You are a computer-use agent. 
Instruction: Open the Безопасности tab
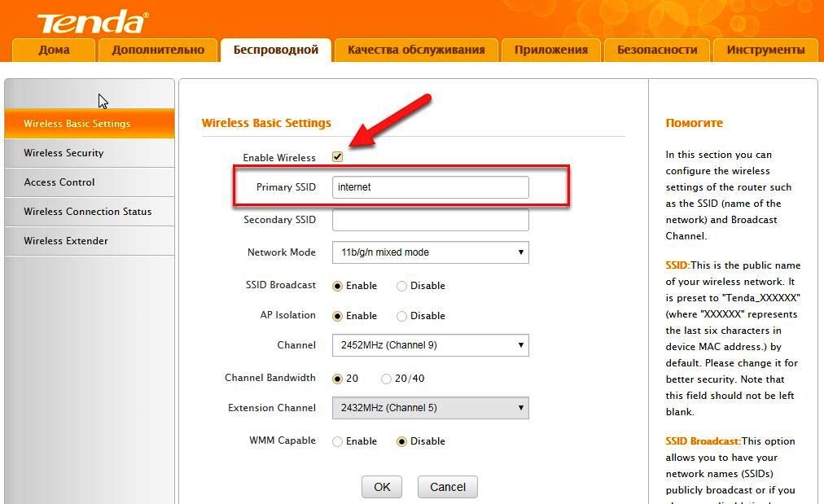(657, 50)
